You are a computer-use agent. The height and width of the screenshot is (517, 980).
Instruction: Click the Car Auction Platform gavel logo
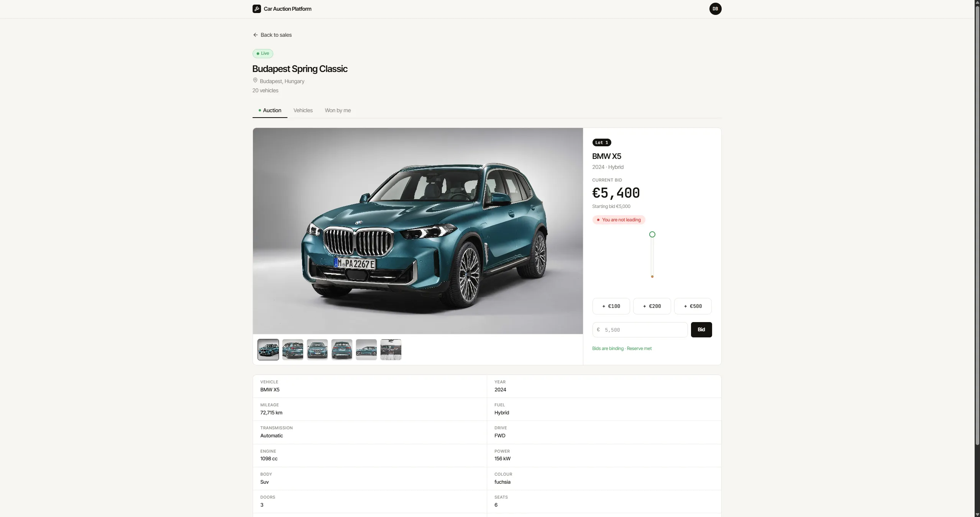256,9
